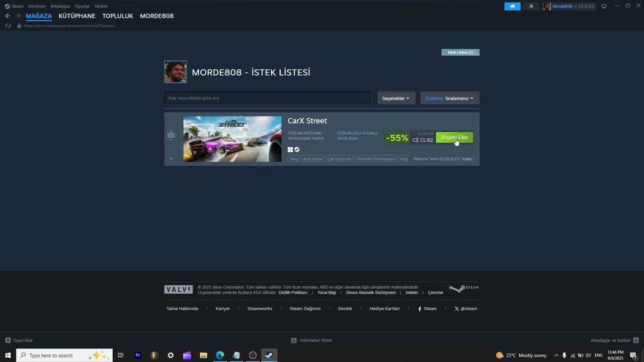This screenshot has width=644, height=362.
Task: Open the notifications bell
Action: pyautogui.click(x=531, y=6)
